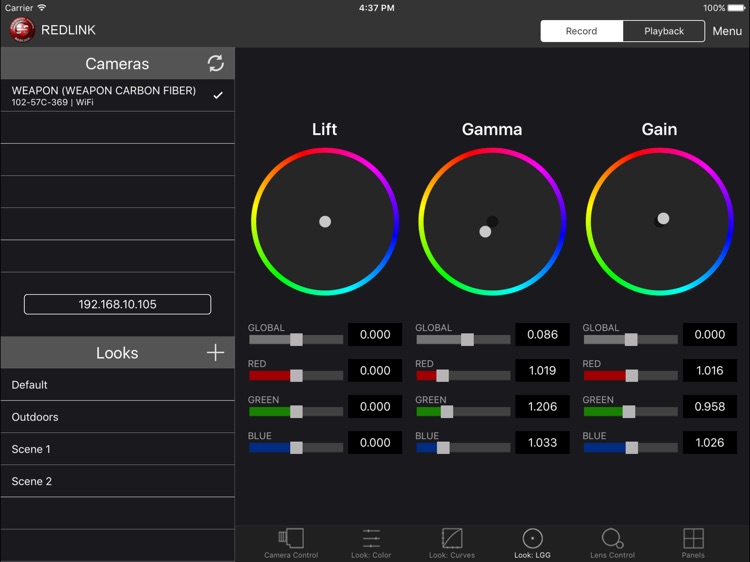Tap the battery indicator
The height and width of the screenshot is (562, 750).
[737, 8]
